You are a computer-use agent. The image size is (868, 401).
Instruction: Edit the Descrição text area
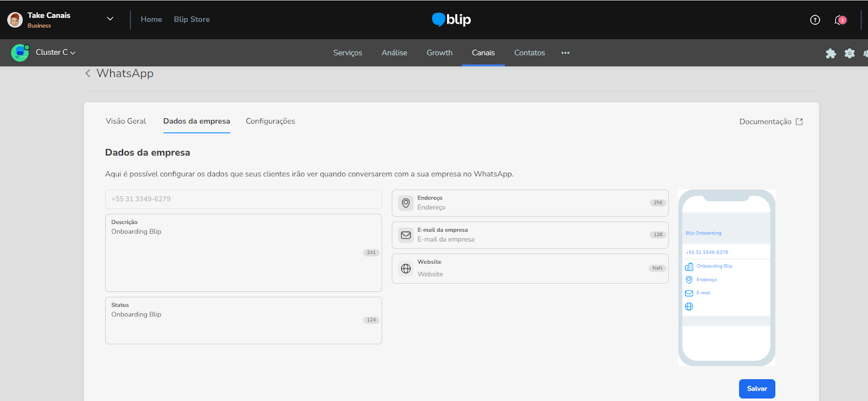244,253
